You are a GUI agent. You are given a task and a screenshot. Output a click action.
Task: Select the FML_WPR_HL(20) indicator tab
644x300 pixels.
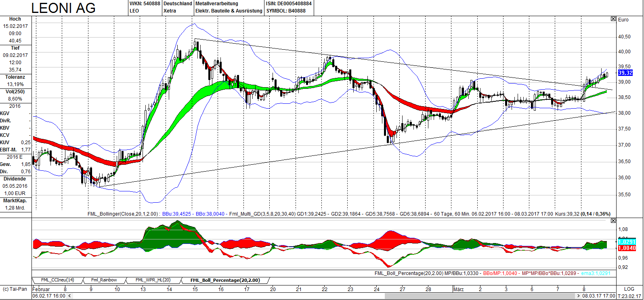pos(153,280)
